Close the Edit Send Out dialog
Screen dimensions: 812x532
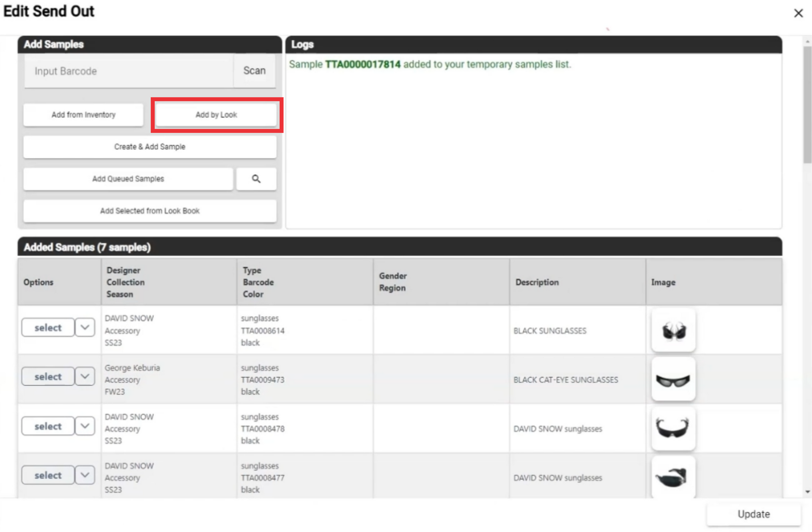coord(798,13)
